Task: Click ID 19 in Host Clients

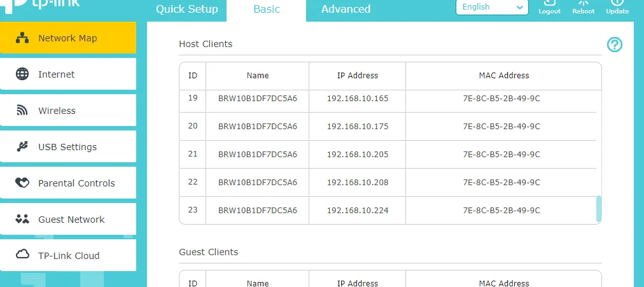Action: click(193, 98)
